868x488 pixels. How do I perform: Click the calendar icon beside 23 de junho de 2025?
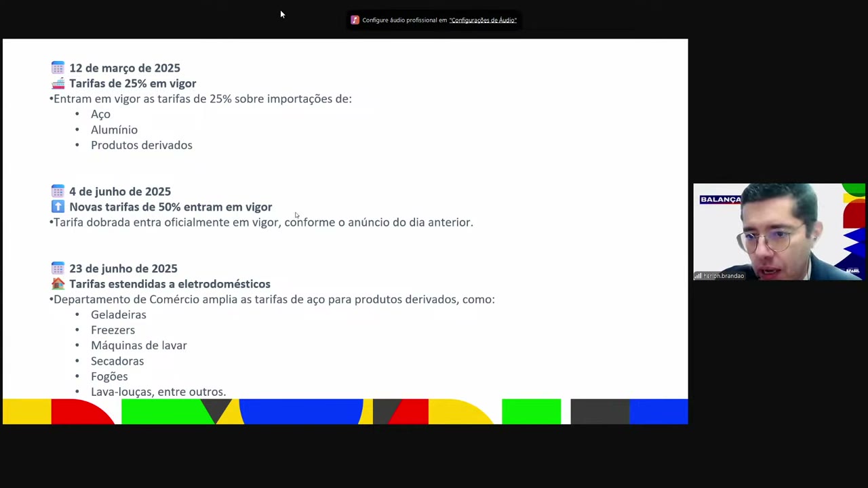(58, 268)
